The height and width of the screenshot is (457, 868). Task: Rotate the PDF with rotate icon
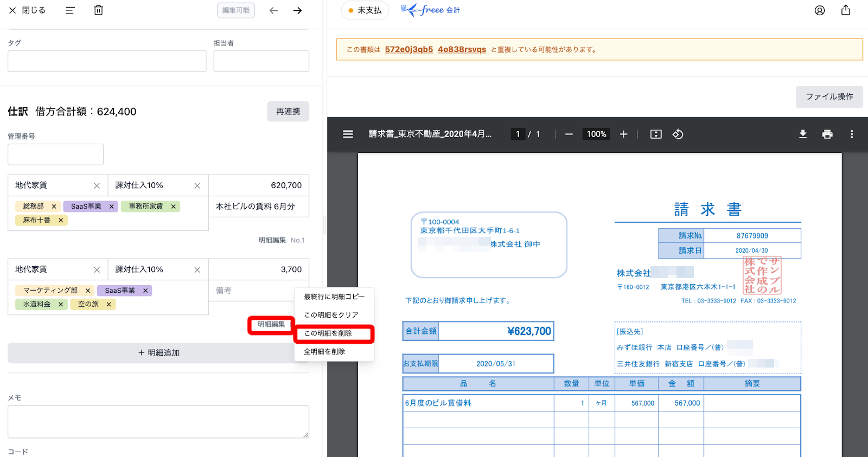pyautogui.click(x=678, y=134)
